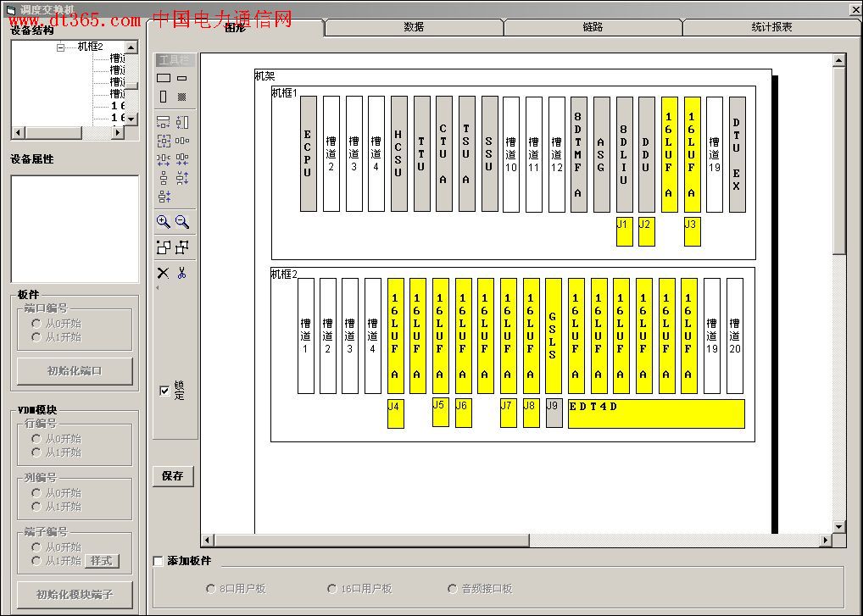Screen dimensions: 863x616
Task: Click the send to back icon
Action: pos(181,247)
